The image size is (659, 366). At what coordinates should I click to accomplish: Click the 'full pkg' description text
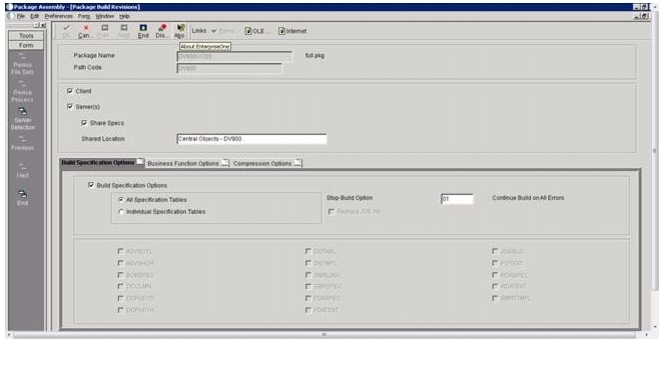pos(314,55)
